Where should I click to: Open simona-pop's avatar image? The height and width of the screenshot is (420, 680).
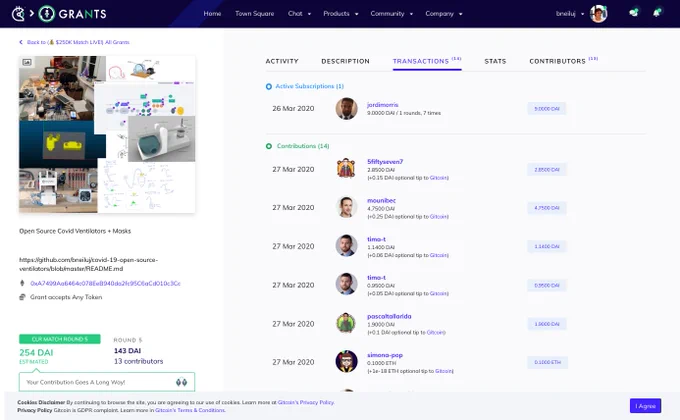coord(347,361)
